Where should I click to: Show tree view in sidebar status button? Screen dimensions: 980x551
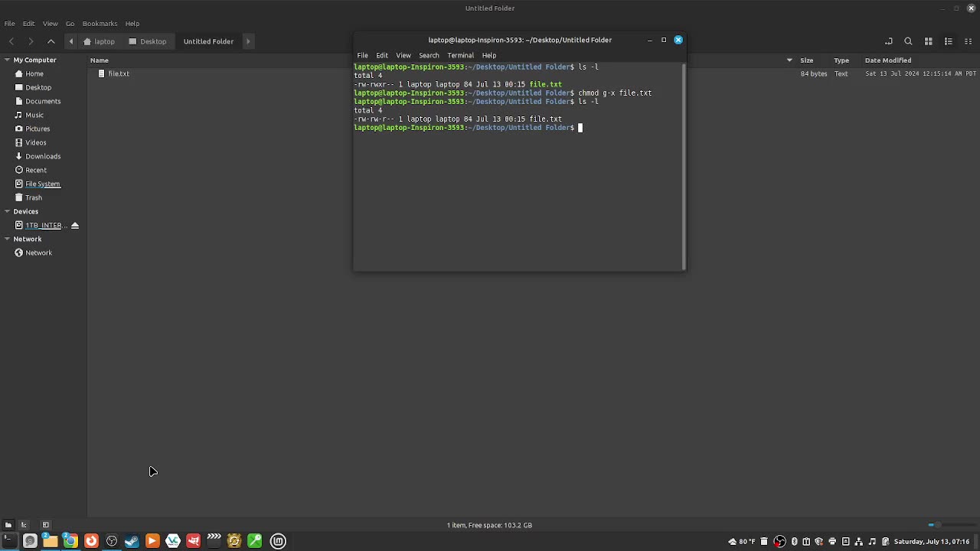pos(24,525)
